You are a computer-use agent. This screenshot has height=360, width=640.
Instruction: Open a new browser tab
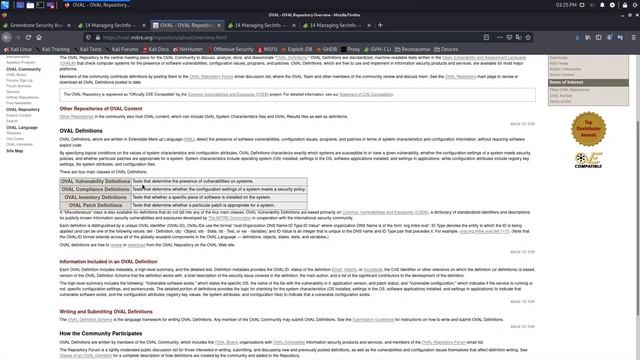coord(380,25)
